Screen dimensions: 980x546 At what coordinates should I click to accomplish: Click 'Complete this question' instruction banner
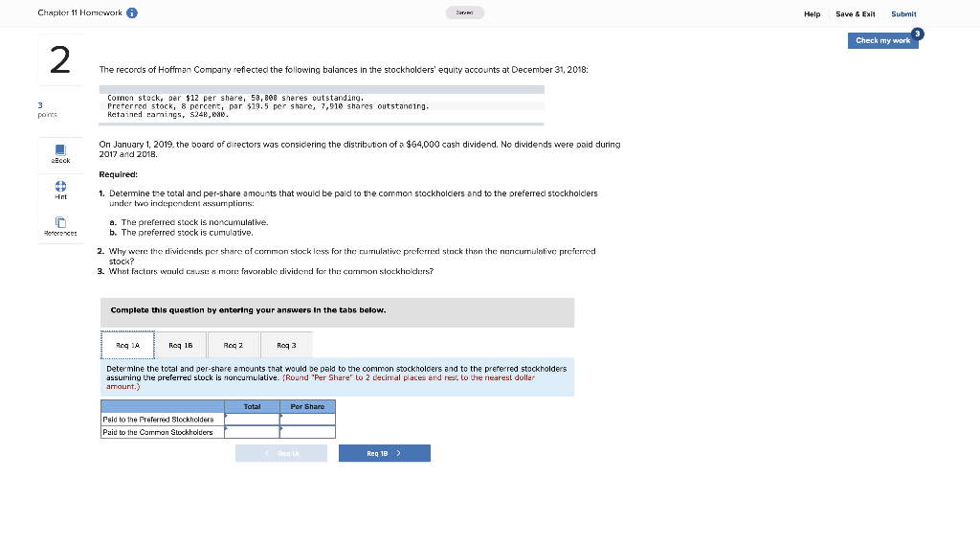(338, 312)
